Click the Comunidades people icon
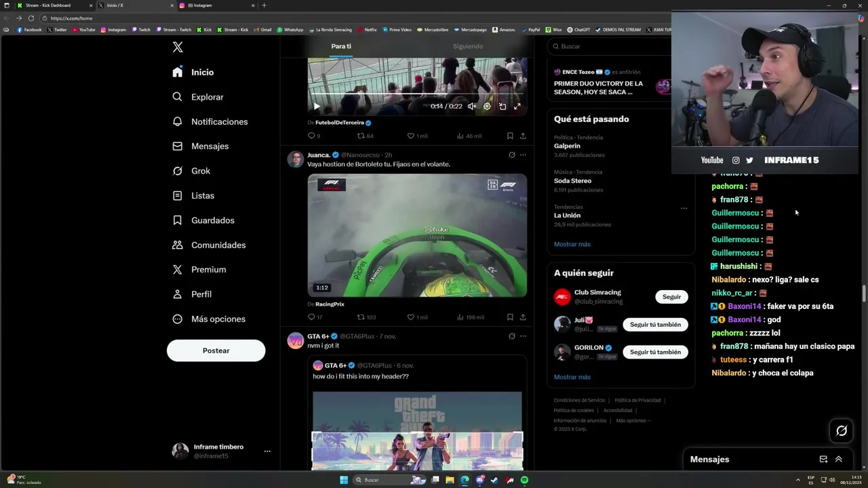This screenshot has width=868, height=488. 177,245
